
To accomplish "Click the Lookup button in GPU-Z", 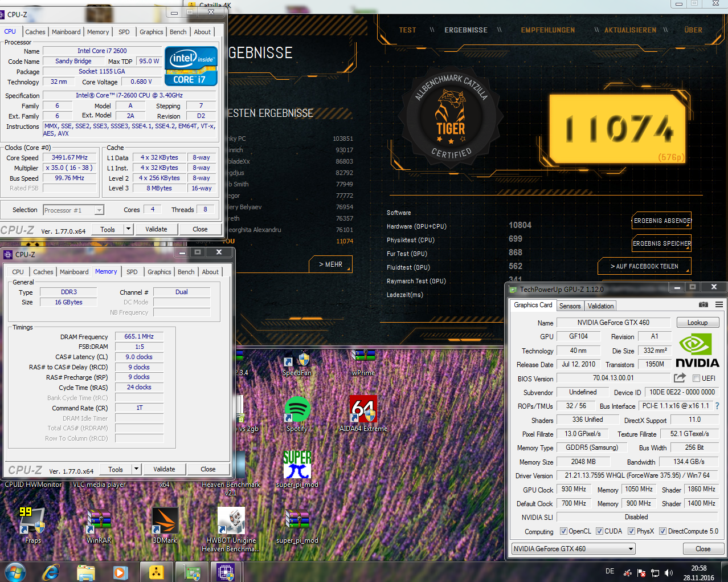I will click(x=697, y=323).
